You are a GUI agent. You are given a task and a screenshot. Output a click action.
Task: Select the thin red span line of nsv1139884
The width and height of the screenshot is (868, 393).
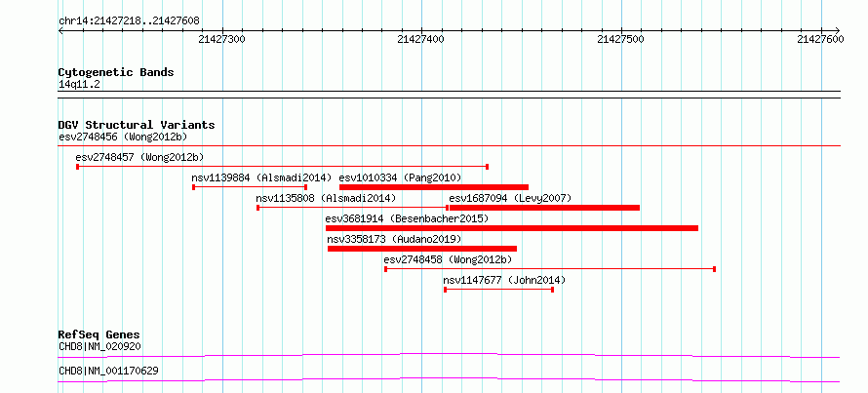pyautogui.click(x=250, y=187)
